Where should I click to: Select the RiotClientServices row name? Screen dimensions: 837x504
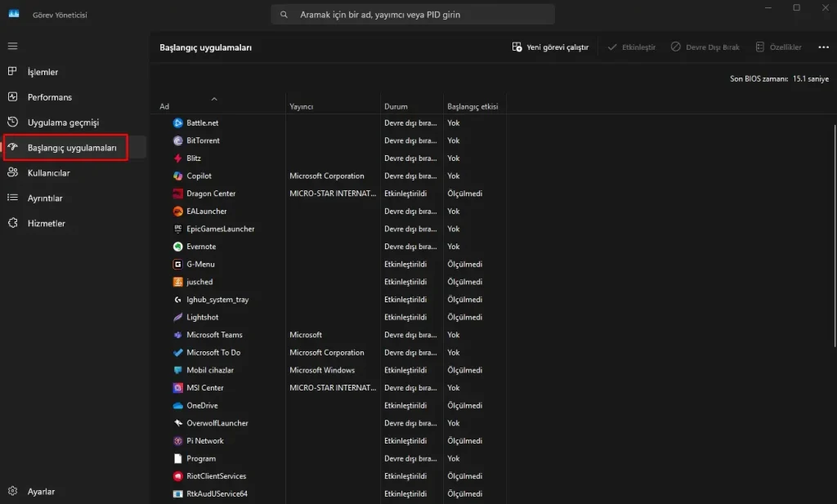point(216,475)
